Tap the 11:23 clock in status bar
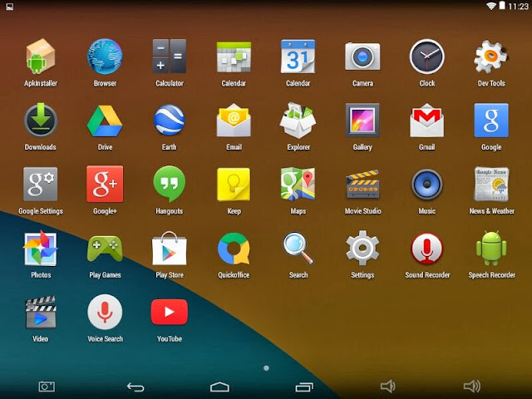The image size is (532, 399). click(519, 7)
